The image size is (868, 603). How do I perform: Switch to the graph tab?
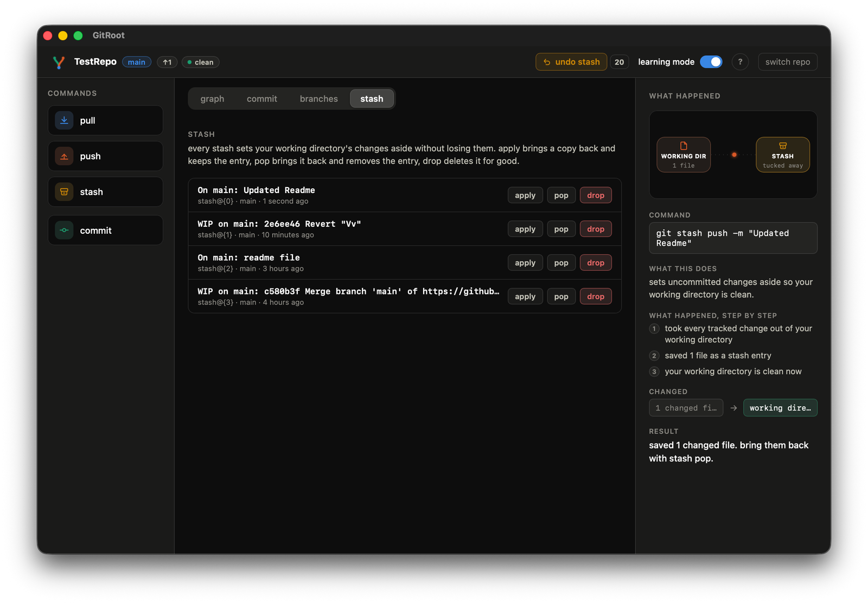pos(212,99)
